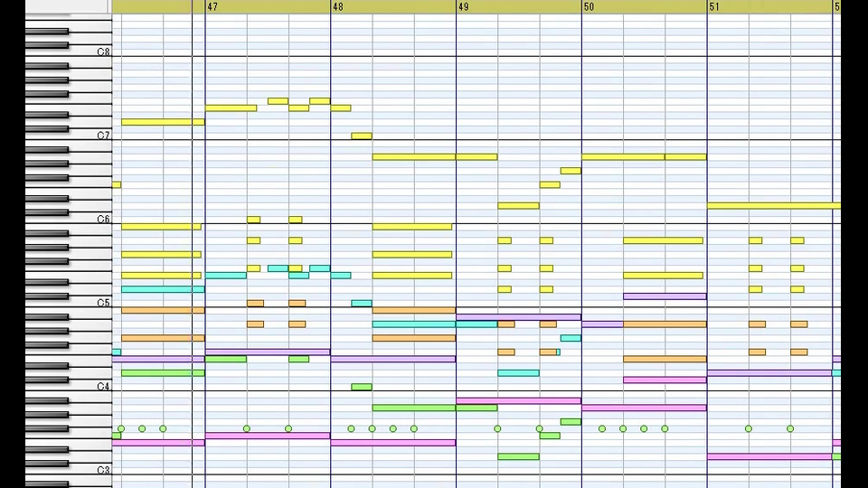868x488 pixels.
Task: Select the pink note above C3 in measure 51
Action: 769,456
